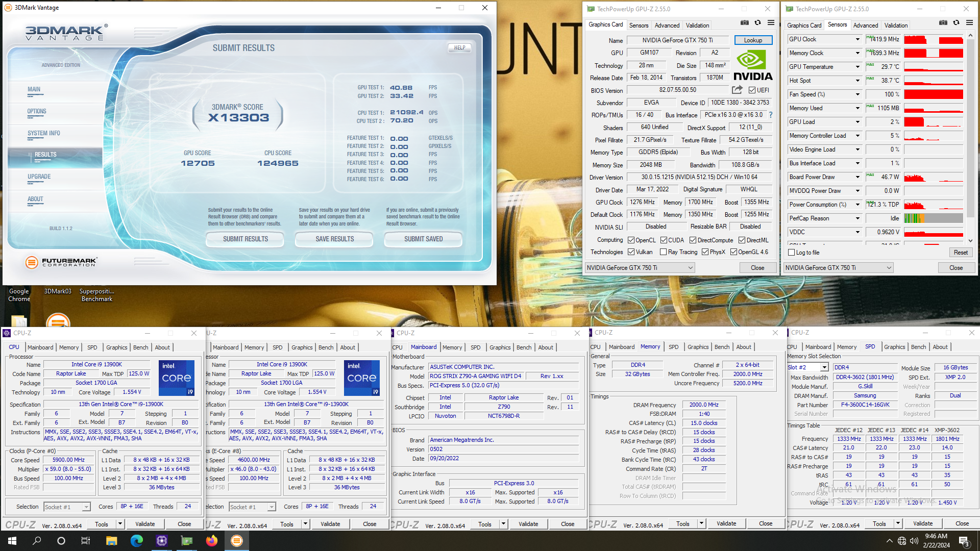Toggle the DirectML checkbox
Image resolution: width=980 pixels, height=551 pixels.
742,240
